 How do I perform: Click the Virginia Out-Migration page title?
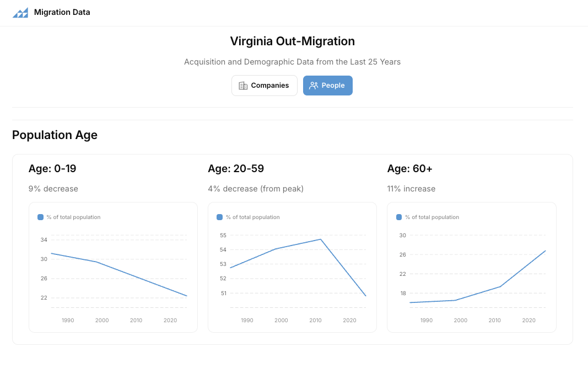(293, 41)
